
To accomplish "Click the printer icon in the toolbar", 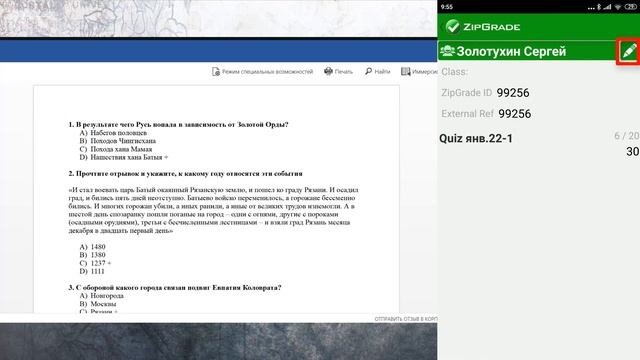I will tap(328, 71).
